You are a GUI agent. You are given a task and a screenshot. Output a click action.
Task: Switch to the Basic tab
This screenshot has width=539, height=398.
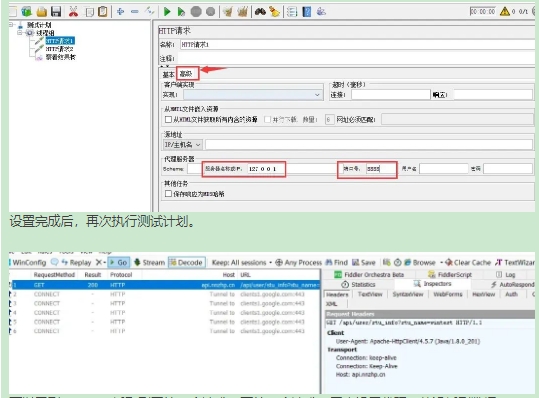(168, 74)
